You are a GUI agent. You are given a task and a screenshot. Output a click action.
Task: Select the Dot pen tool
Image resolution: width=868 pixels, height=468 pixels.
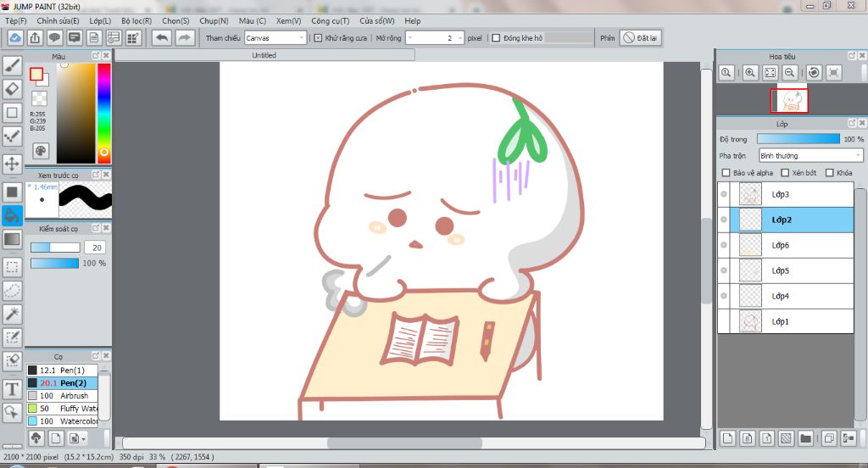[12, 136]
